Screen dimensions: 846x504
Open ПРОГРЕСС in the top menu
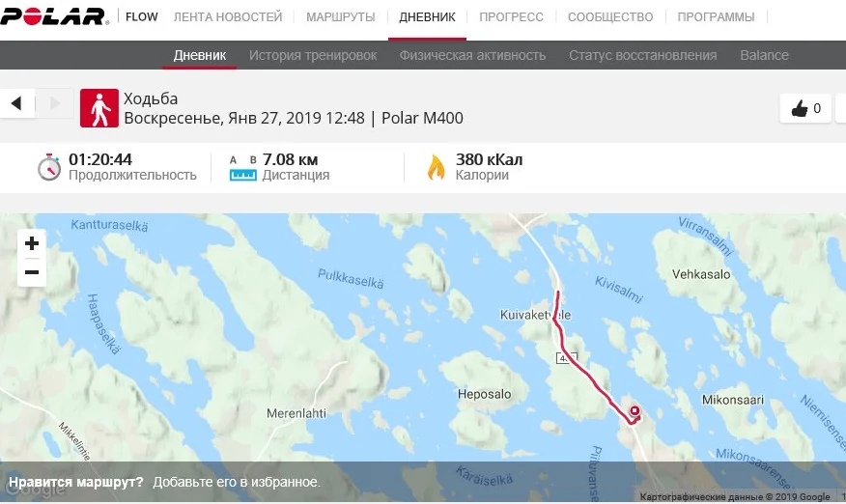pyautogui.click(x=511, y=17)
